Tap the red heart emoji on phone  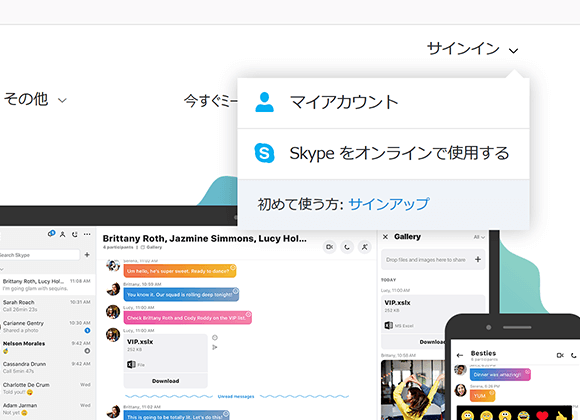point(542,416)
